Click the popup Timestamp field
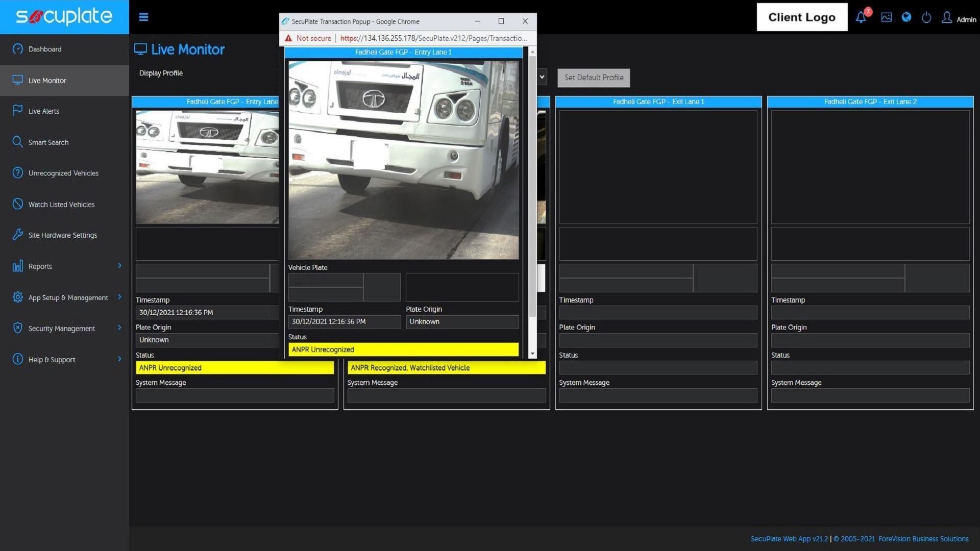980x551 pixels. (344, 322)
